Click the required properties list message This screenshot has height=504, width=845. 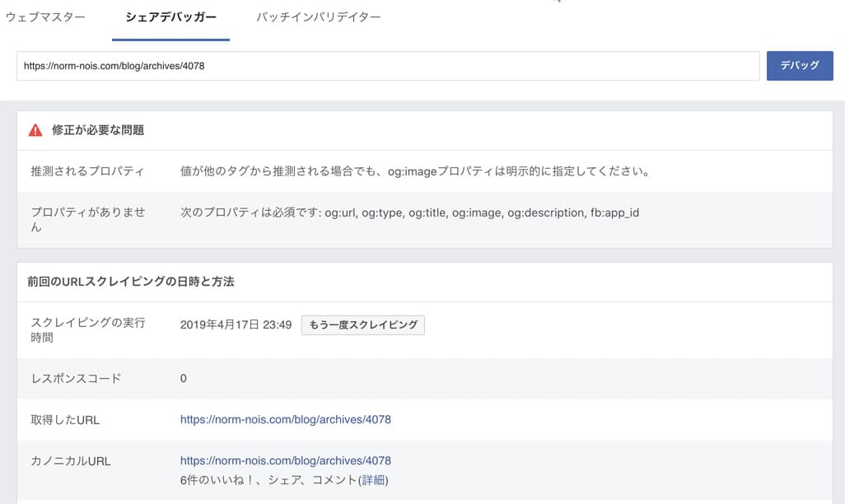point(409,212)
